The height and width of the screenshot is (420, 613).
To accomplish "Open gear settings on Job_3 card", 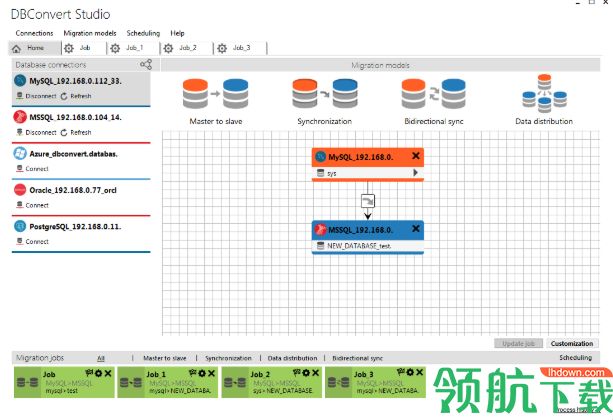I will (410, 372).
